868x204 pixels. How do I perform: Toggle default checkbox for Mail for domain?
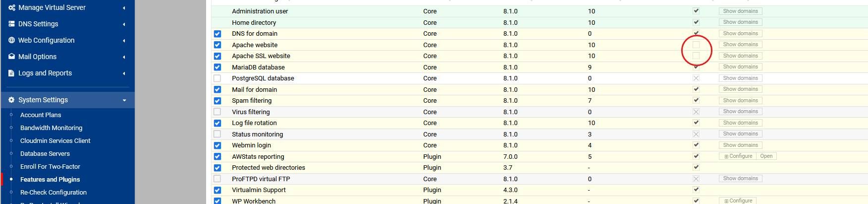tap(696, 89)
